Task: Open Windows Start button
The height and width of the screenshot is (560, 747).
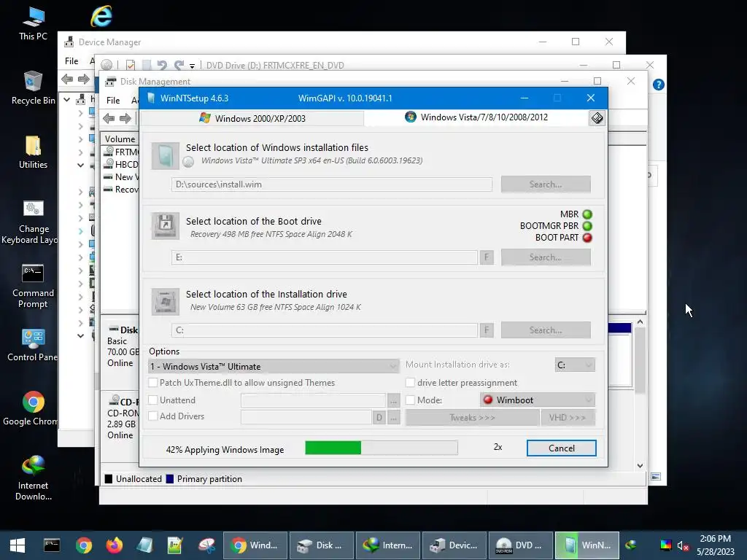Action: (x=18, y=545)
